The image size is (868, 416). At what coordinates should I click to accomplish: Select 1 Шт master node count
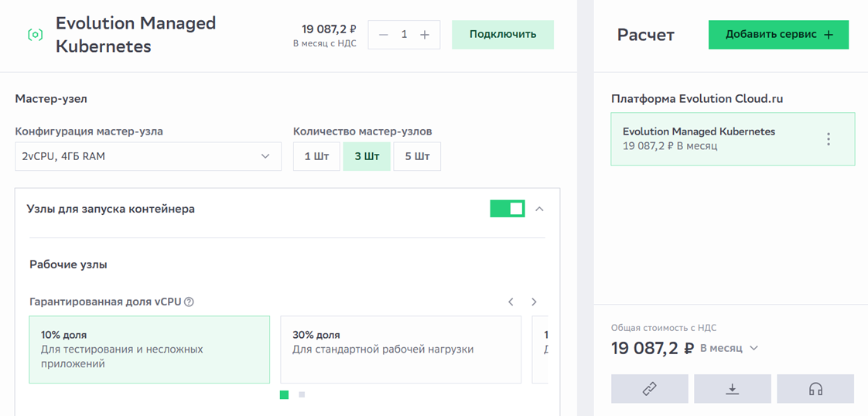pos(316,156)
